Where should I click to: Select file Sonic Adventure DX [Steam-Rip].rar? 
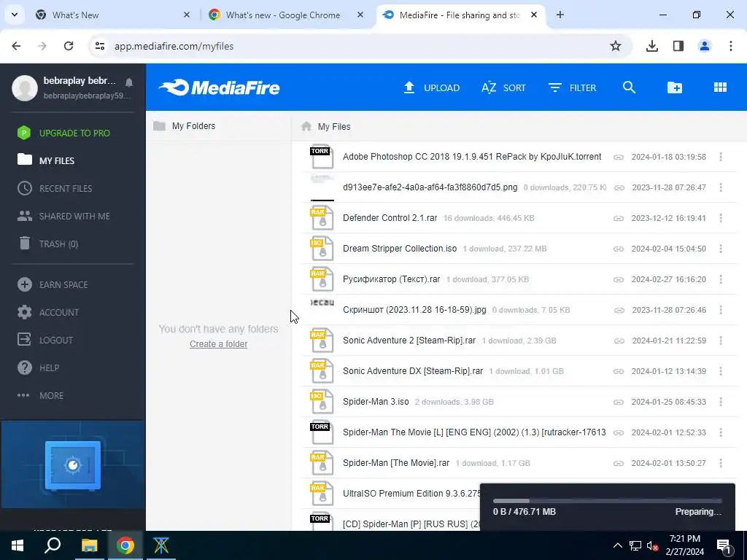[413, 371]
